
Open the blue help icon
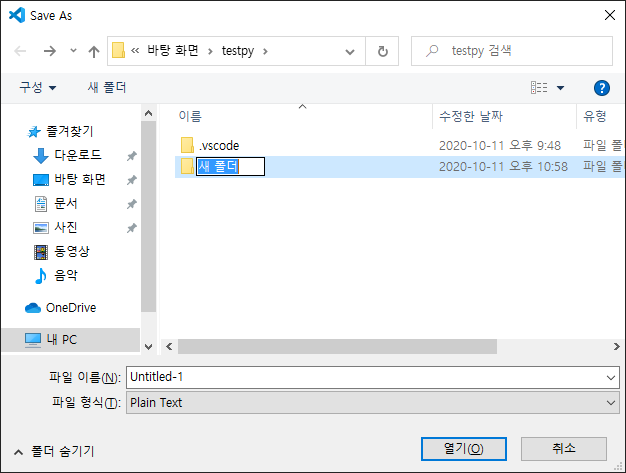click(602, 88)
